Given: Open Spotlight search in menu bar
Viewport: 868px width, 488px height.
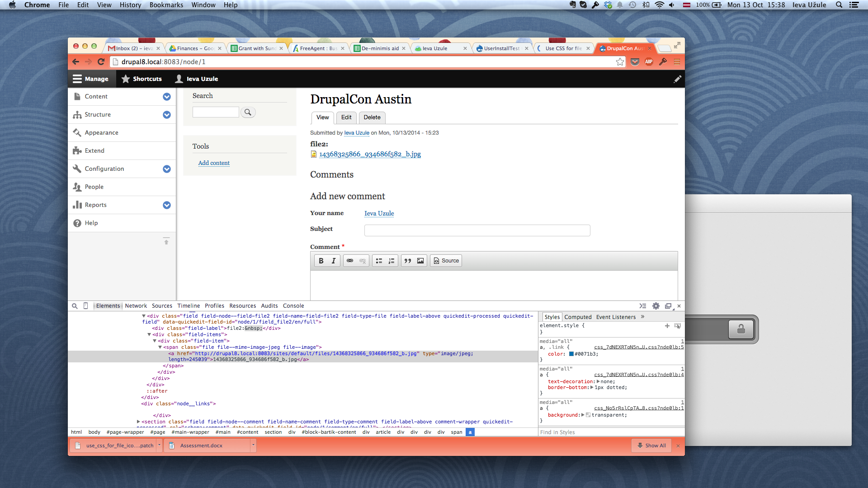Looking at the screenshot, I should point(839,5).
